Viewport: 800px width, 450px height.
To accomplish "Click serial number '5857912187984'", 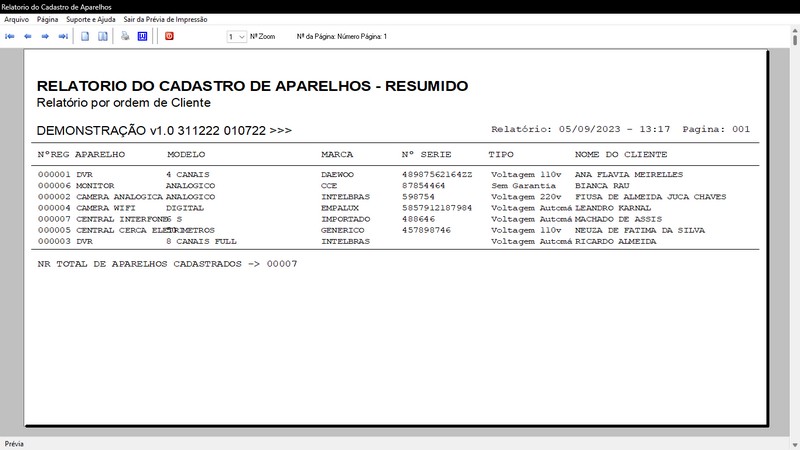I will point(437,208).
